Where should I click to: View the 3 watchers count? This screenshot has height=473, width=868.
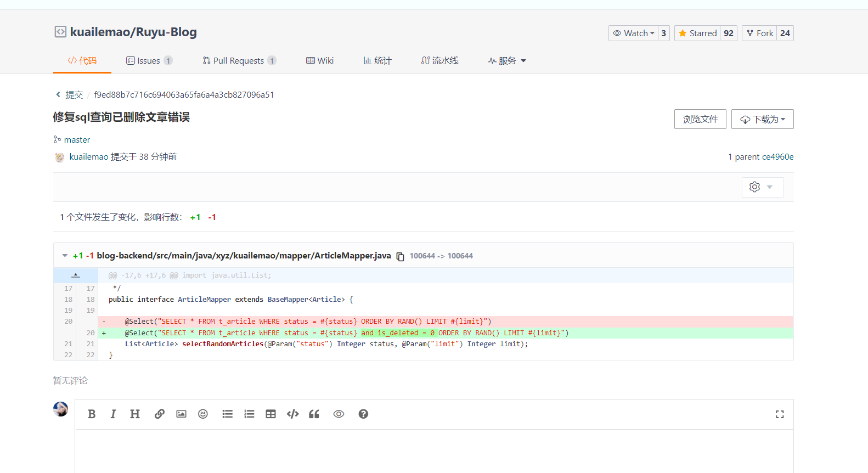pos(664,33)
